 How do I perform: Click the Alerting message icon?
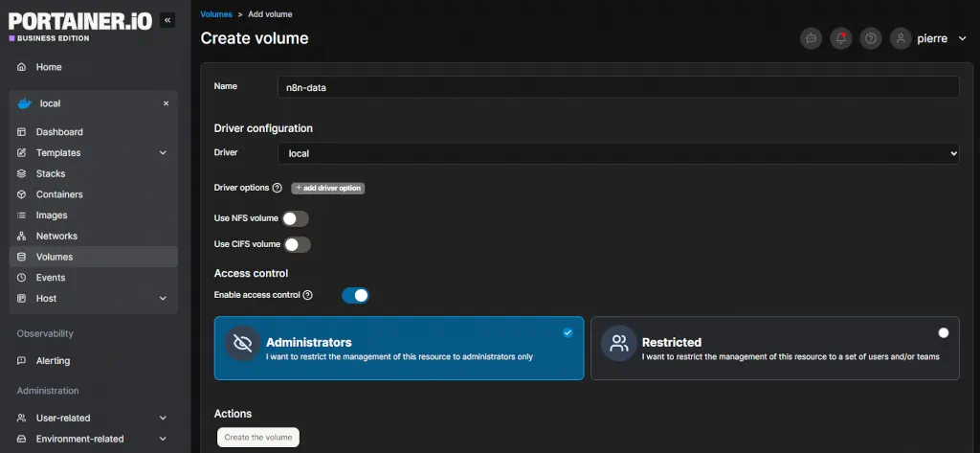(21, 361)
